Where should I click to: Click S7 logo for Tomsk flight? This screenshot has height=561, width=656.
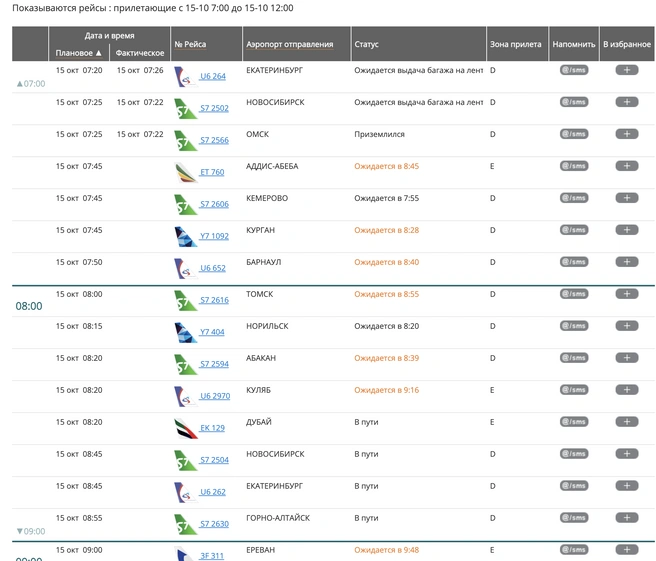(x=185, y=301)
